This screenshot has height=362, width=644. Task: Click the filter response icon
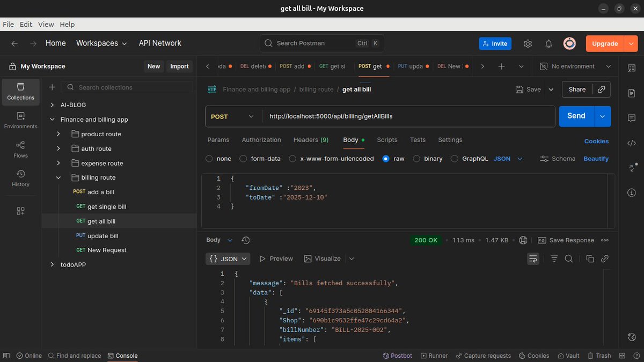[554, 258]
